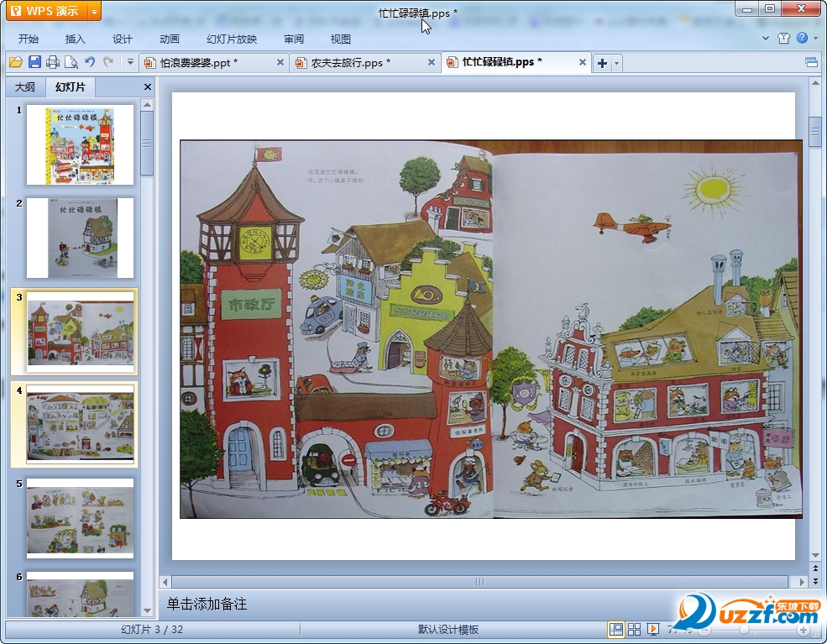The height and width of the screenshot is (644, 827).
Task: Expand the WPS 演示 dropdown arrow
Action: (94, 11)
